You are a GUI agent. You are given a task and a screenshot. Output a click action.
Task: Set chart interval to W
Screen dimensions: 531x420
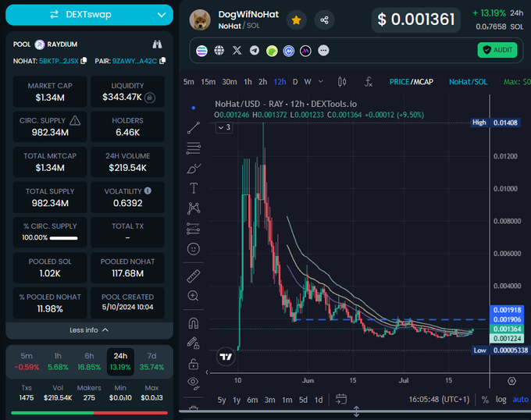pyautogui.click(x=308, y=82)
